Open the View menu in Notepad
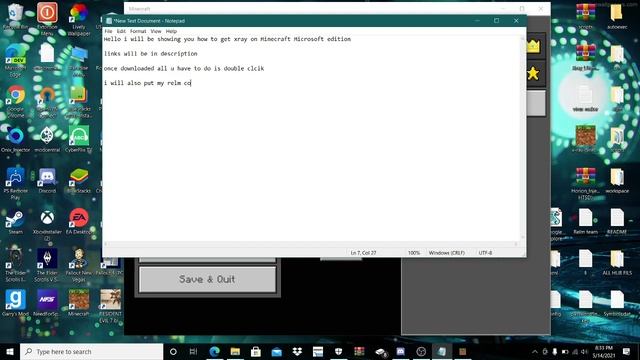 [x=156, y=31]
